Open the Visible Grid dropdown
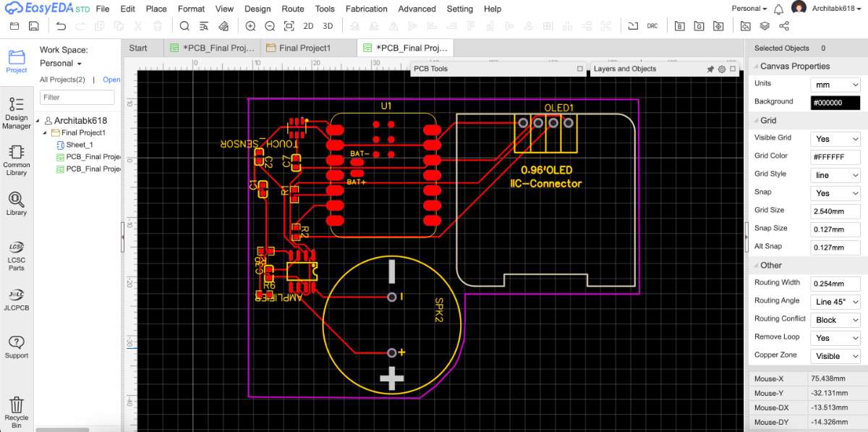The height and width of the screenshot is (432, 868). coord(835,138)
